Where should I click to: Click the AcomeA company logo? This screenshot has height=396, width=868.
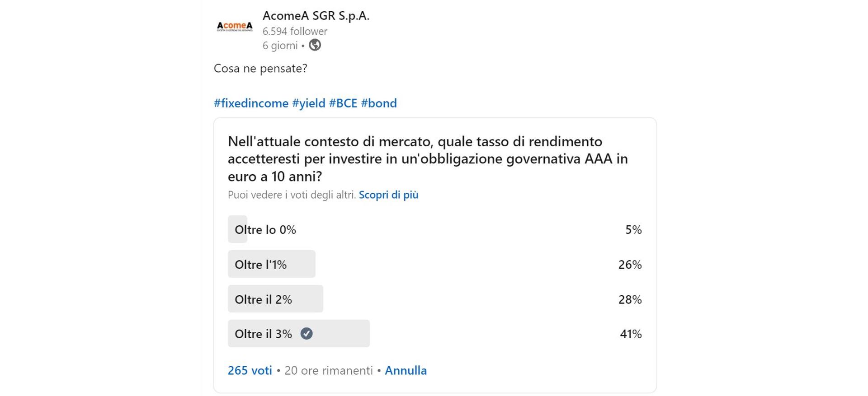point(235,27)
